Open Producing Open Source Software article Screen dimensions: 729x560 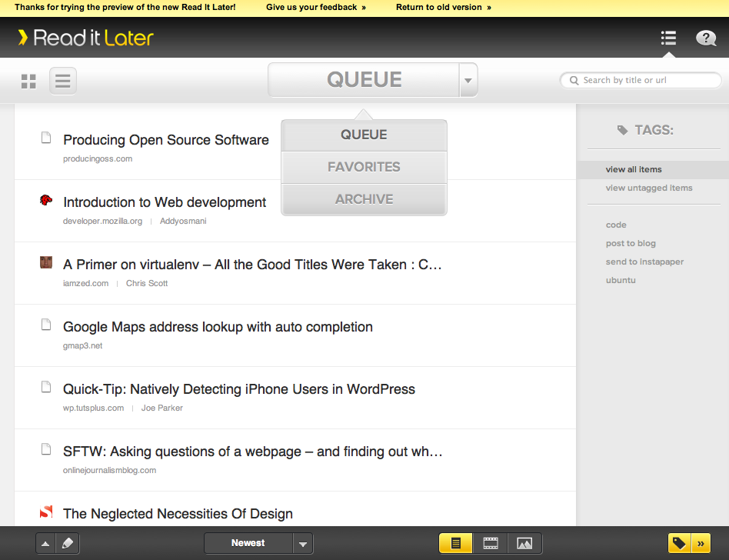pyautogui.click(x=166, y=140)
